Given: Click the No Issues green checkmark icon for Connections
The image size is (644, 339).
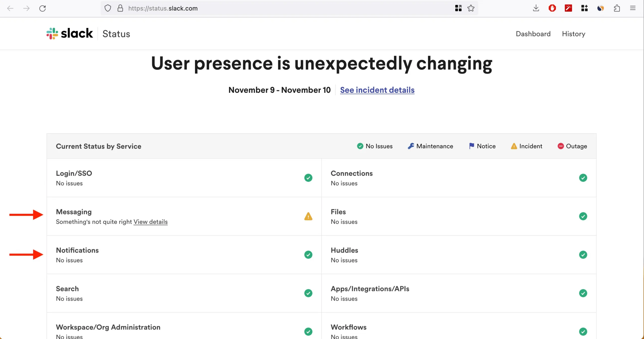Looking at the screenshot, I should (x=583, y=178).
